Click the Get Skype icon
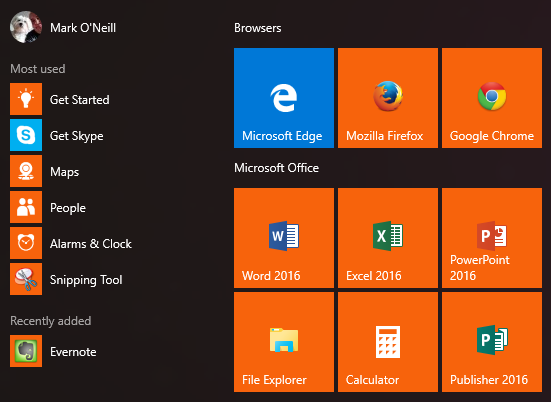551x402 pixels. (26, 135)
